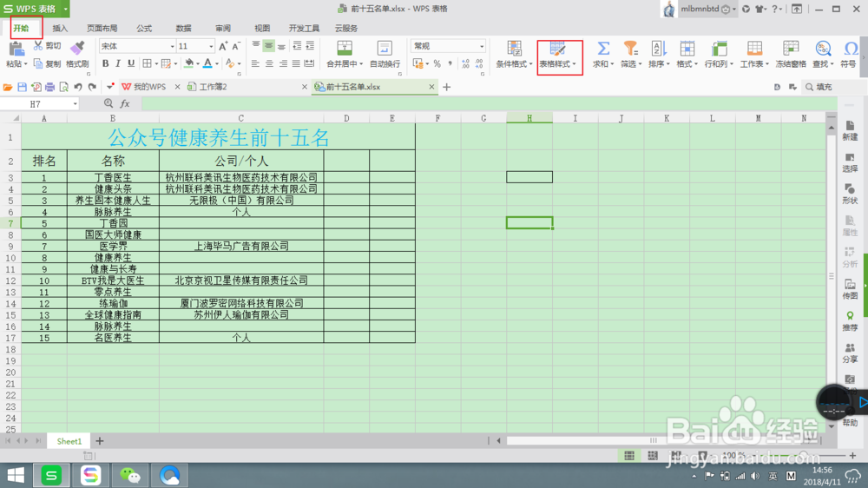Click the Open folder icon in quick toolbar
The width and height of the screenshot is (868, 488).
pyautogui.click(x=8, y=87)
